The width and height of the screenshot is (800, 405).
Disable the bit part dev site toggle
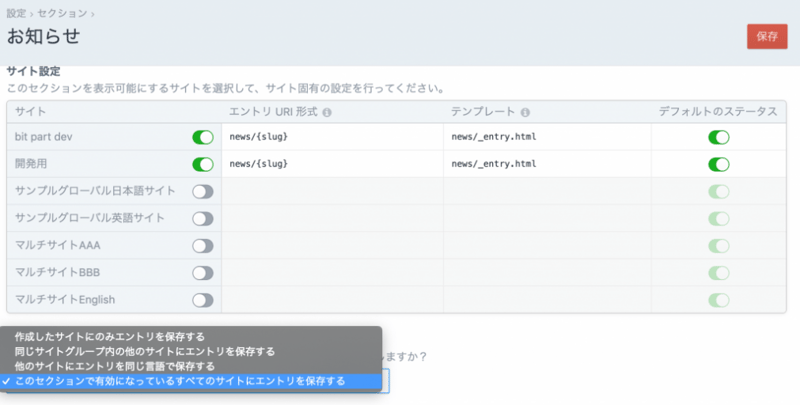(203, 137)
